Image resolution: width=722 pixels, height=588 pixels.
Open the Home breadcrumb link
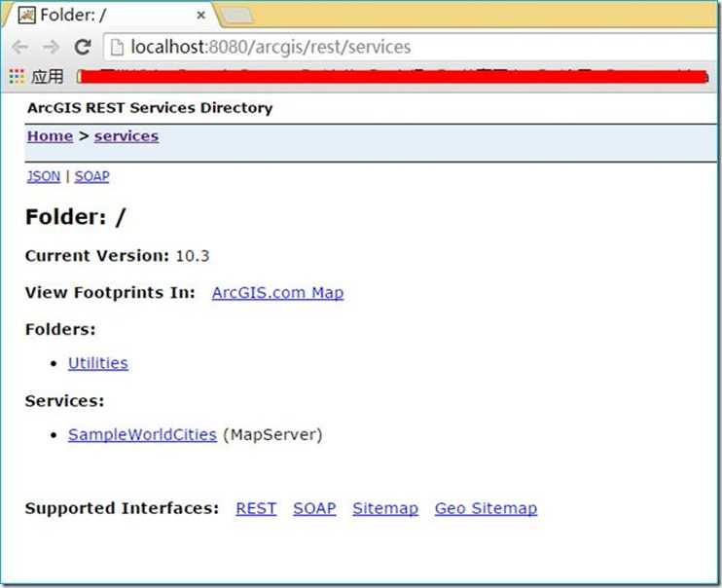[51, 136]
